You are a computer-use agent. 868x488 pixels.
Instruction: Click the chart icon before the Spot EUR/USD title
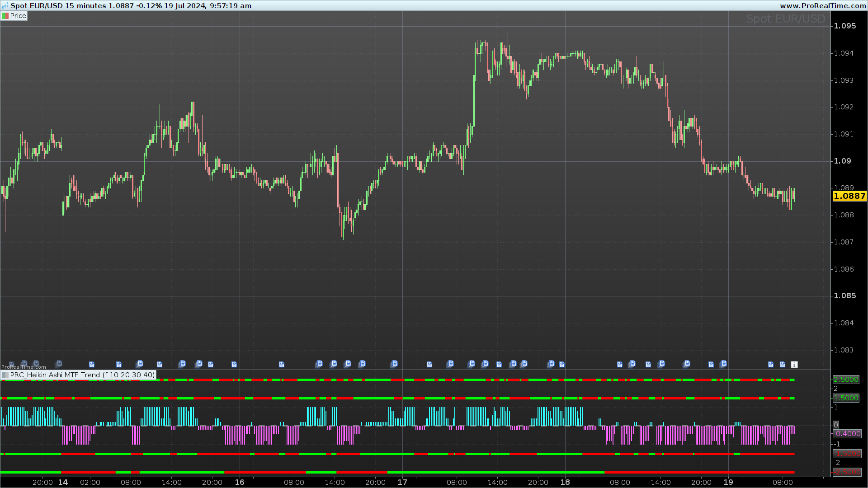pos(5,5)
